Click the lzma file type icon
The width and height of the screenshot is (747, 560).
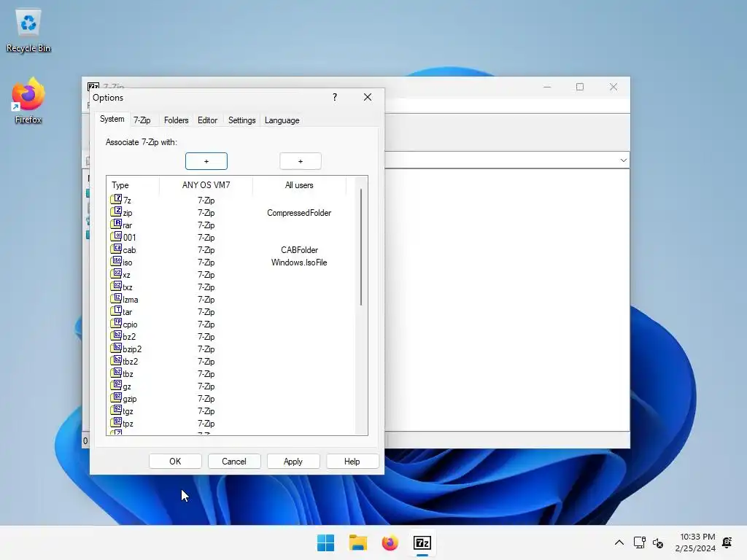pos(116,298)
